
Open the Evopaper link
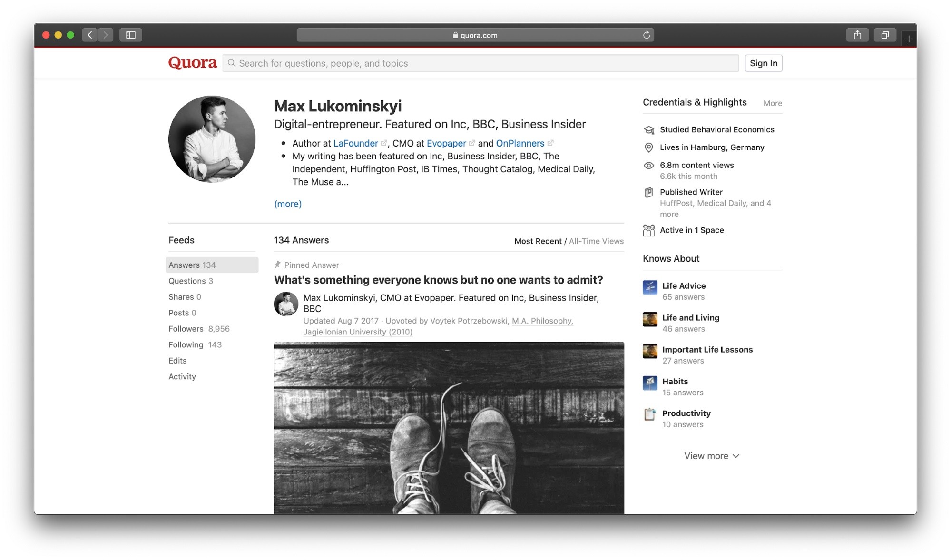click(446, 143)
